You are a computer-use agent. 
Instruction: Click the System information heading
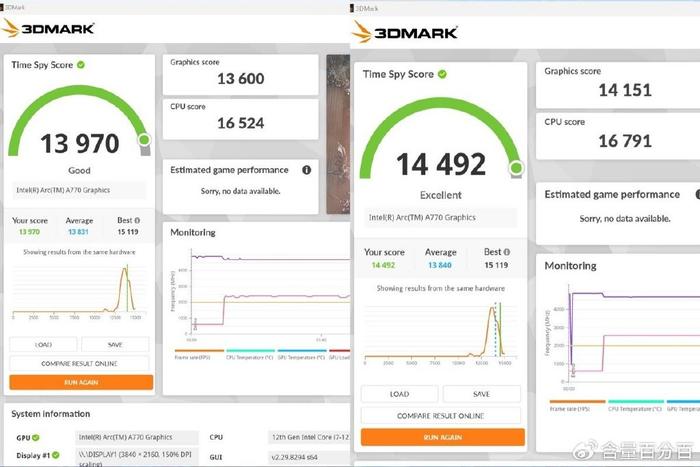tap(51, 414)
